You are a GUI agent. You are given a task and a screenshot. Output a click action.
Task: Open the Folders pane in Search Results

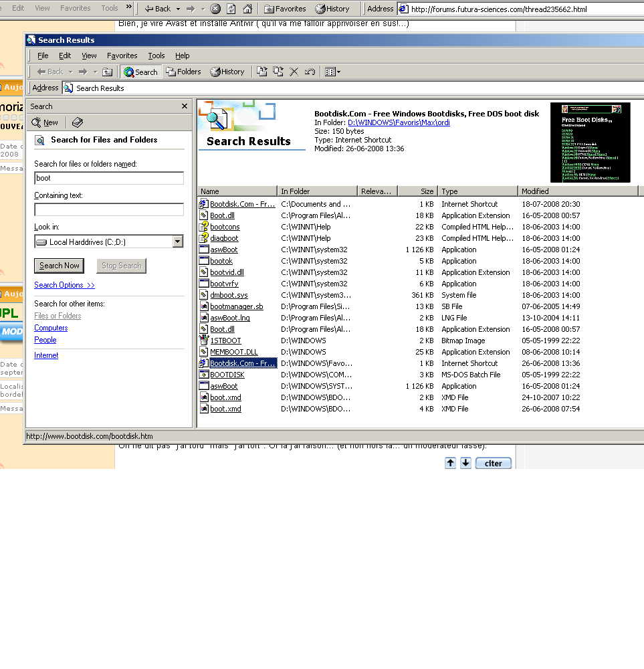coord(183,72)
